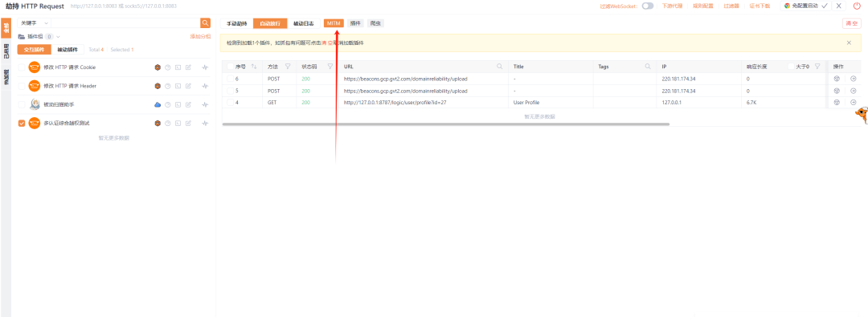
Task: Click pulse icon on 多认证综合越权测试 row
Action: coord(205,123)
